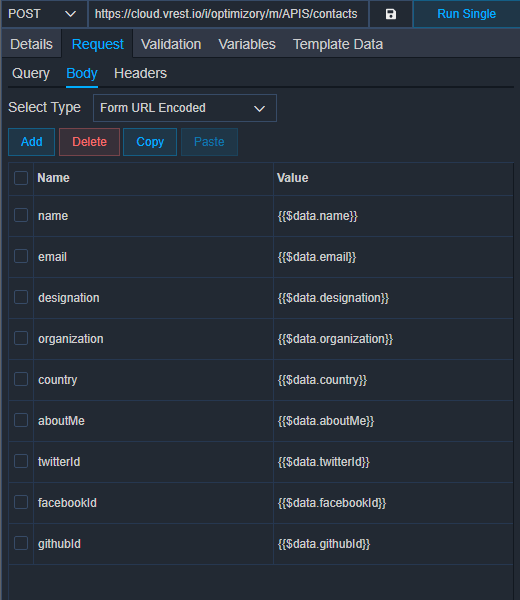Click the save icon beside the URL
Screen dimensions: 520x600
coord(391,14)
